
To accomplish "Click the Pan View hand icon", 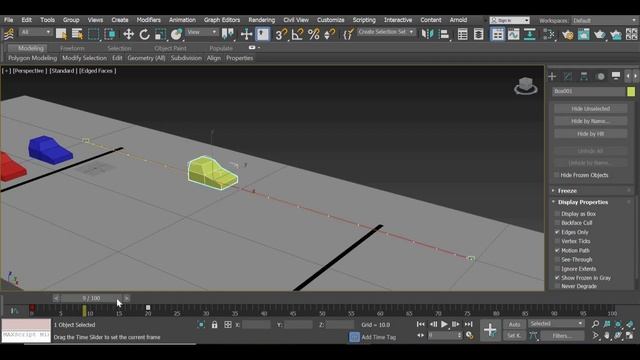I will tap(607, 336).
